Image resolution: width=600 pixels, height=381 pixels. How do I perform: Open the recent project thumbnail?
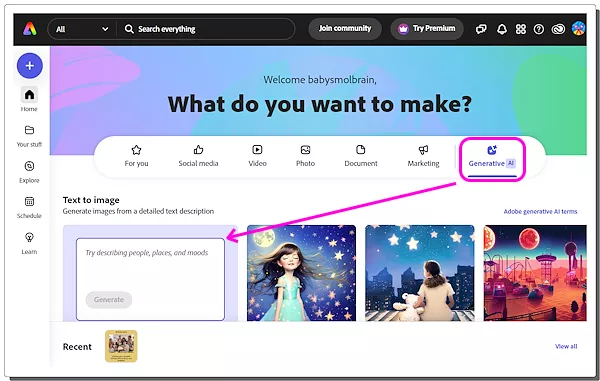121,346
